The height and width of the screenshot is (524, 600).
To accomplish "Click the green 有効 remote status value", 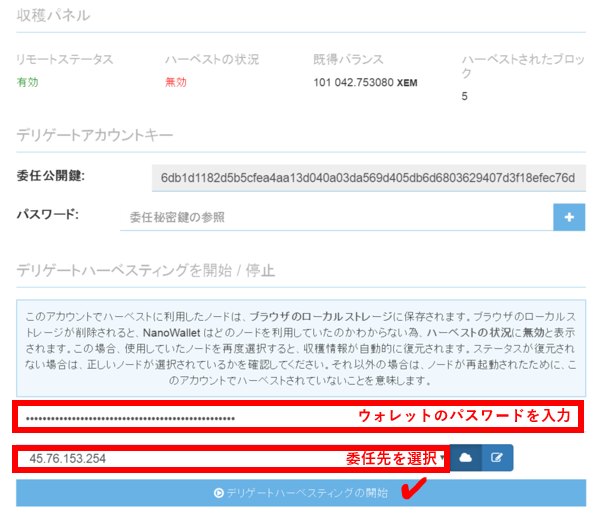I will tap(28, 82).
